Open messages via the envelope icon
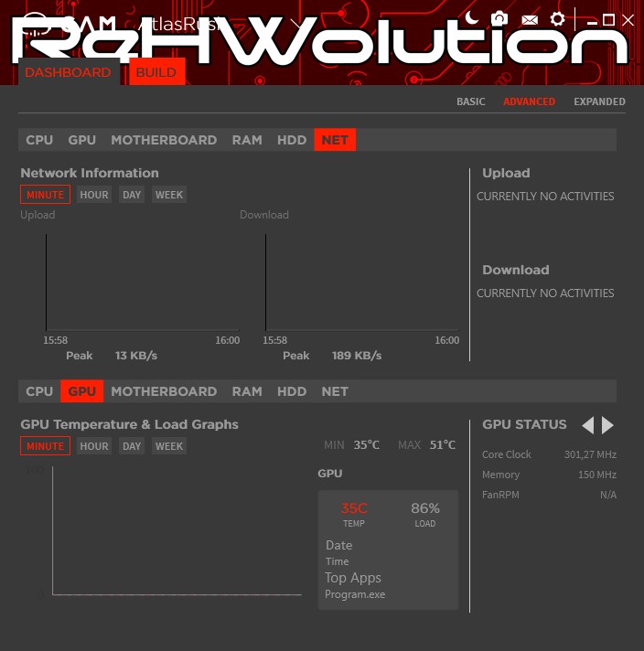Screen dimensions: 644x651 [529, 19]
